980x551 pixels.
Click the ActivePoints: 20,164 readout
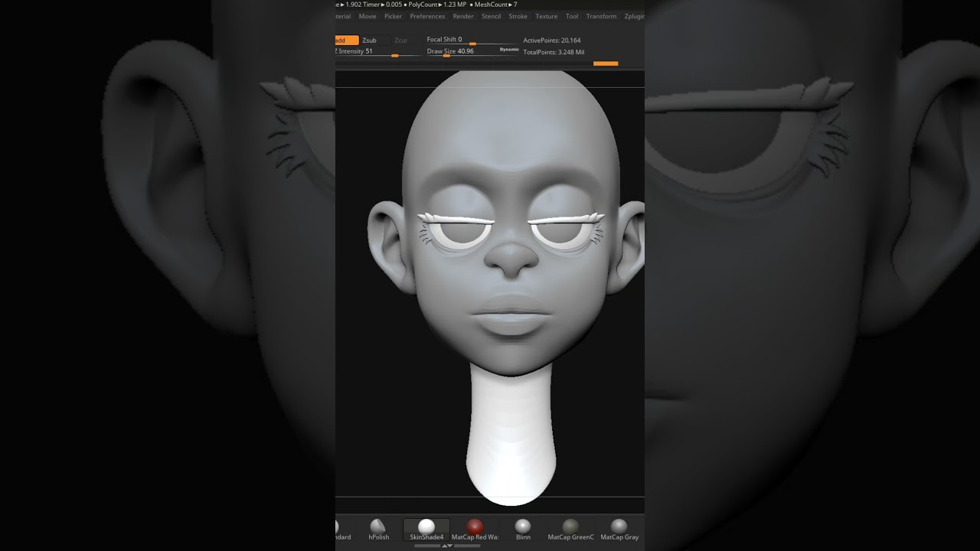pyautogui.click(x=552, y=41)
